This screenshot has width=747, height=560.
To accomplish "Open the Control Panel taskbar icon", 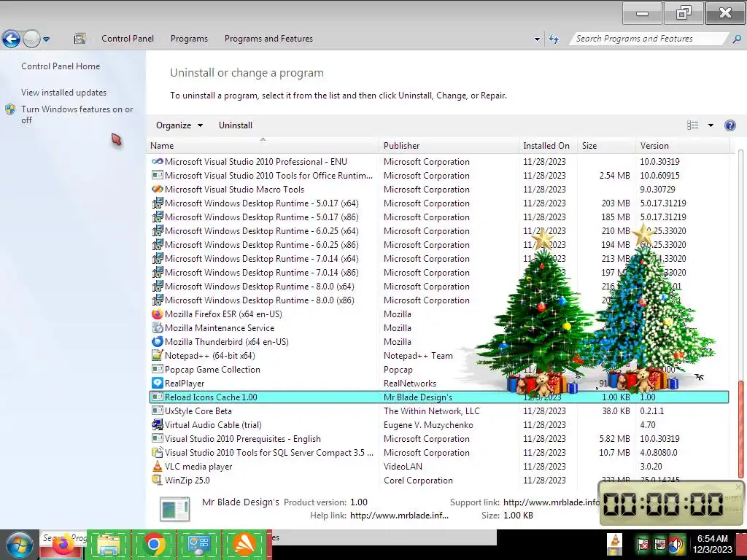I will (x=198, y=545).
